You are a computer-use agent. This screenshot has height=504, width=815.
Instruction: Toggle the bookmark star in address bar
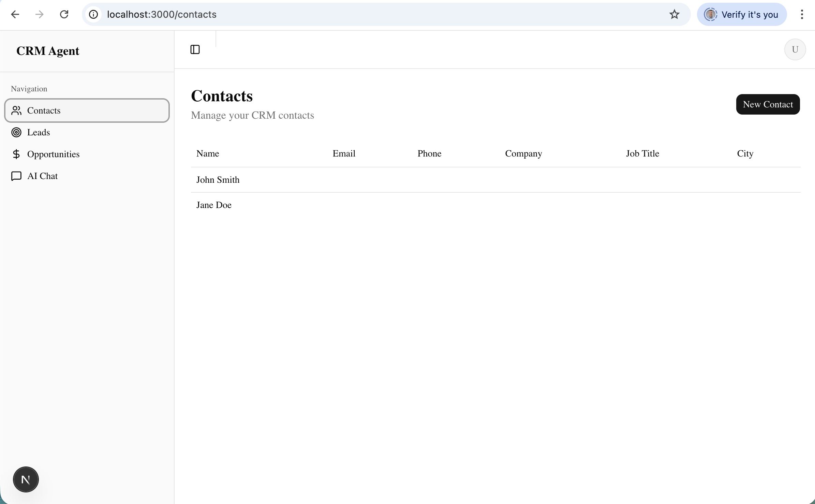(674, 14)
